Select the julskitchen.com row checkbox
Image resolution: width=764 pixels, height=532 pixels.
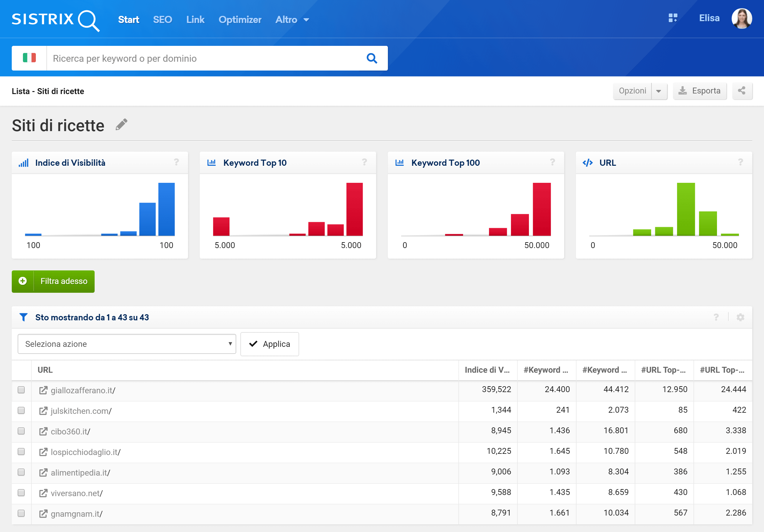click(x=21, y=411)
